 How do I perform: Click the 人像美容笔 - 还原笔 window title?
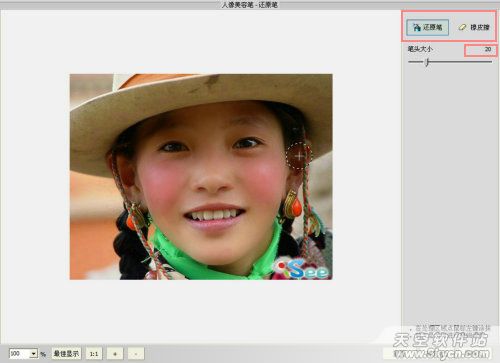point(250,5)
